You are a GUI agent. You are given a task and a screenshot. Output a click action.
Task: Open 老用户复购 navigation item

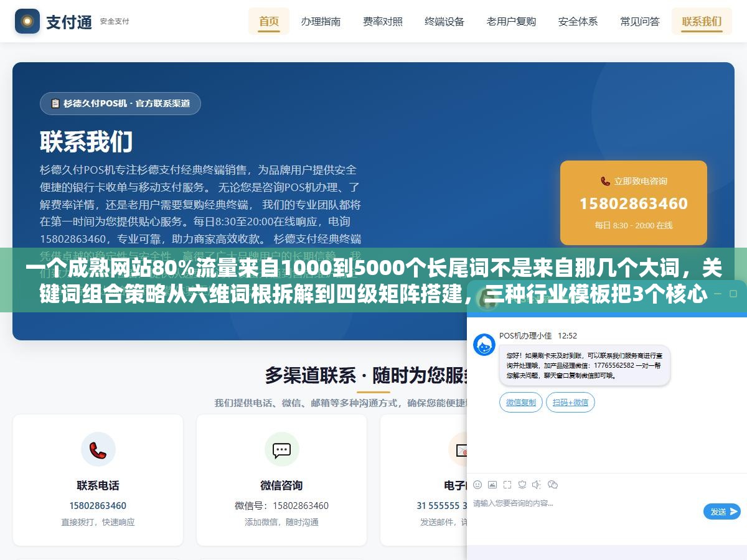click(511, 21)
